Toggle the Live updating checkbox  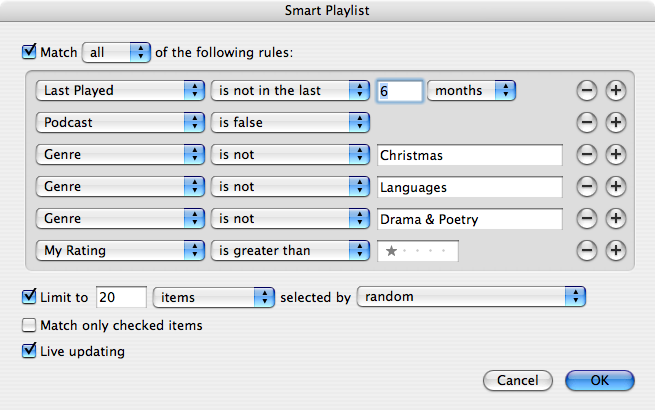coord(29,350)
